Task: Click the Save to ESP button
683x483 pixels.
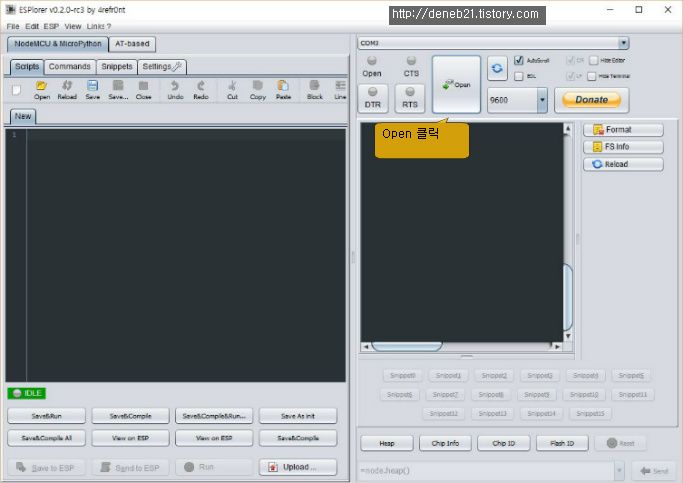Action: (45, 467)
